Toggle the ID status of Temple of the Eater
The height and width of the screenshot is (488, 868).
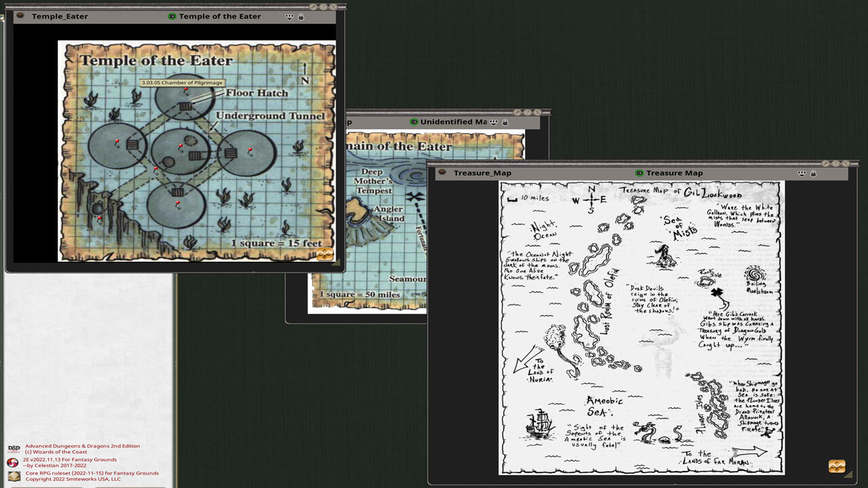[172, 16]
